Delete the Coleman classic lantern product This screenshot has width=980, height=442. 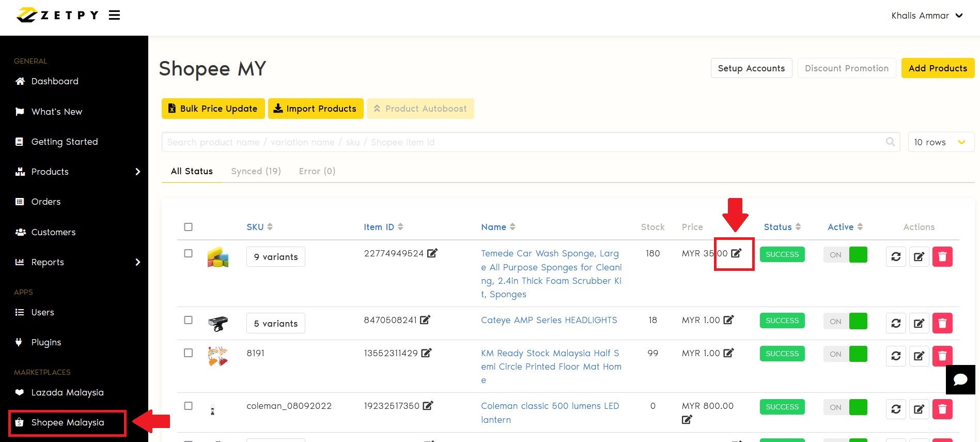(x=942, y=409)
